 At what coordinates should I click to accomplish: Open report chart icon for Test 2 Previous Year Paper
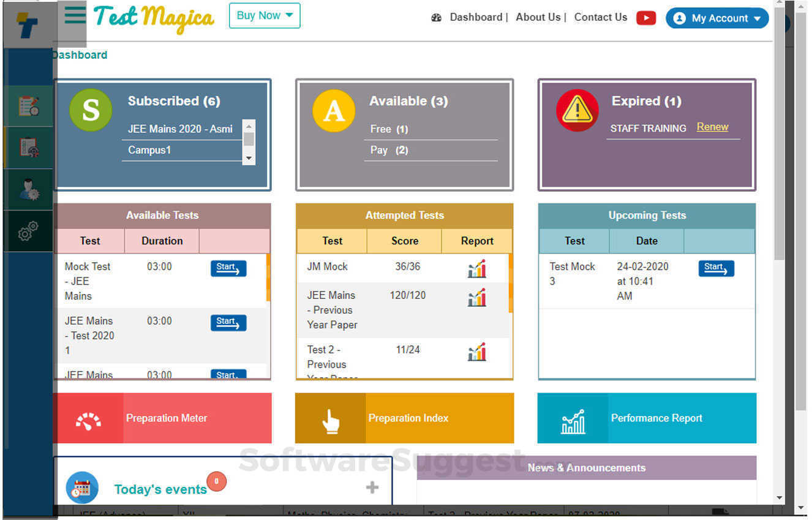pyautogui.click(x=476, y=352)
